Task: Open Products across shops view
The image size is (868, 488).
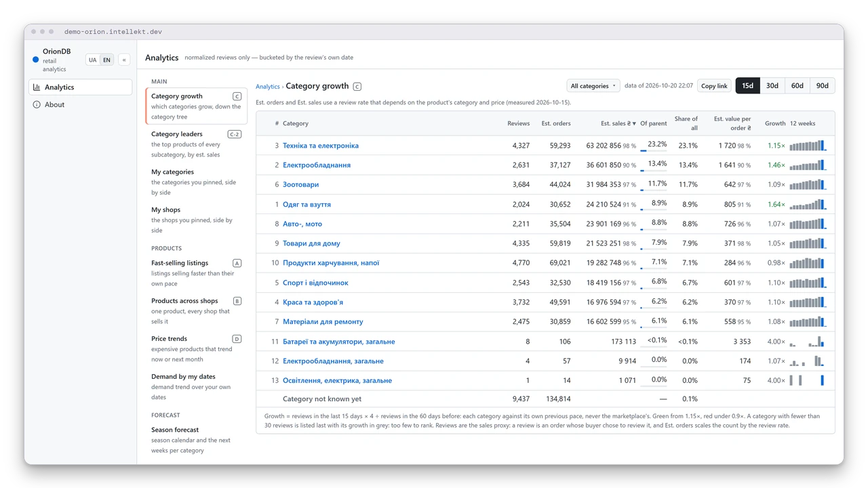Action: tap(196, 310)
